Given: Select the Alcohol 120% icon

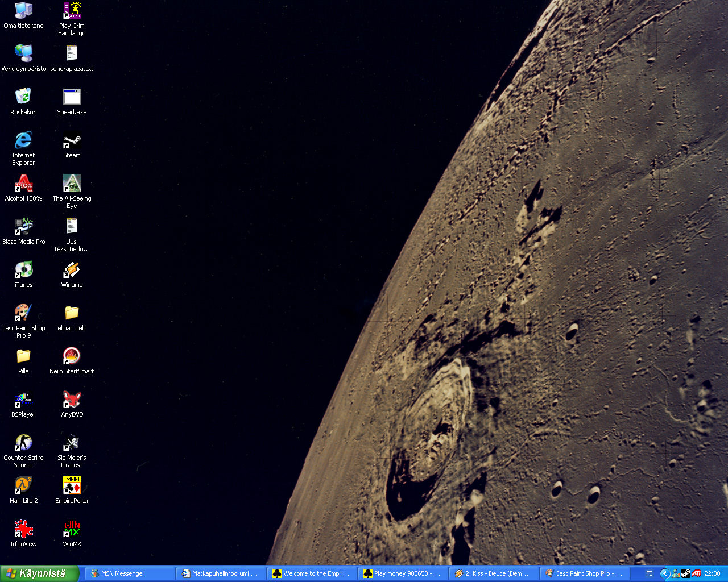Looking at the screenshot, I should coord(23,188).
